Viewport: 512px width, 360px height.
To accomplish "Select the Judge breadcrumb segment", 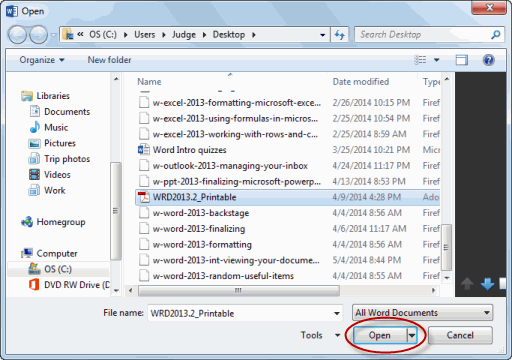I will 184,35.
